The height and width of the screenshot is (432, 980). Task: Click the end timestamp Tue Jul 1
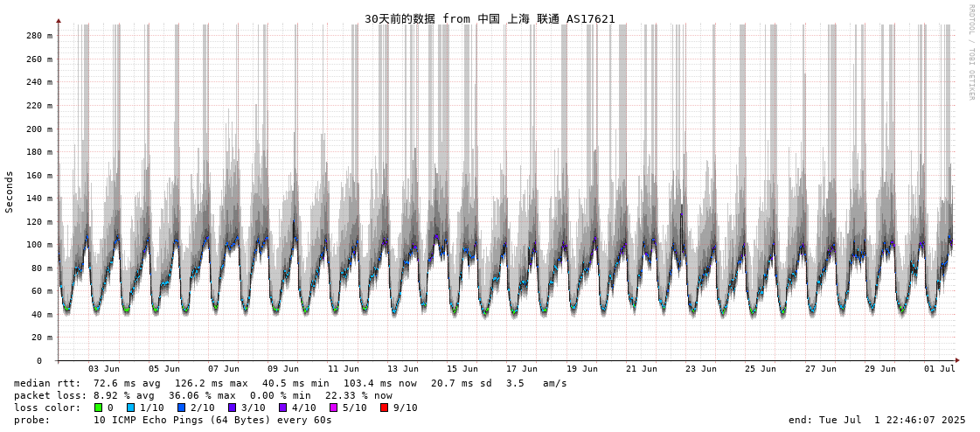pyautogui.click(x=877, y=420)
